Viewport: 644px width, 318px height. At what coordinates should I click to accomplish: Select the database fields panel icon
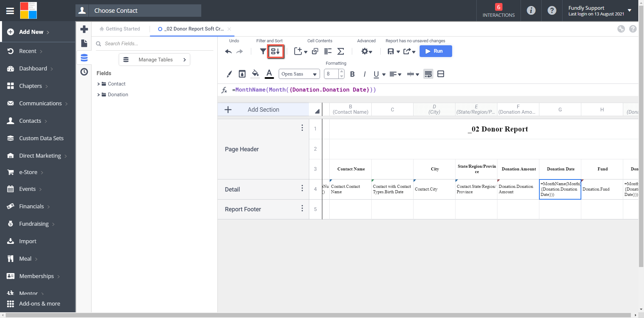pos(84,58)
